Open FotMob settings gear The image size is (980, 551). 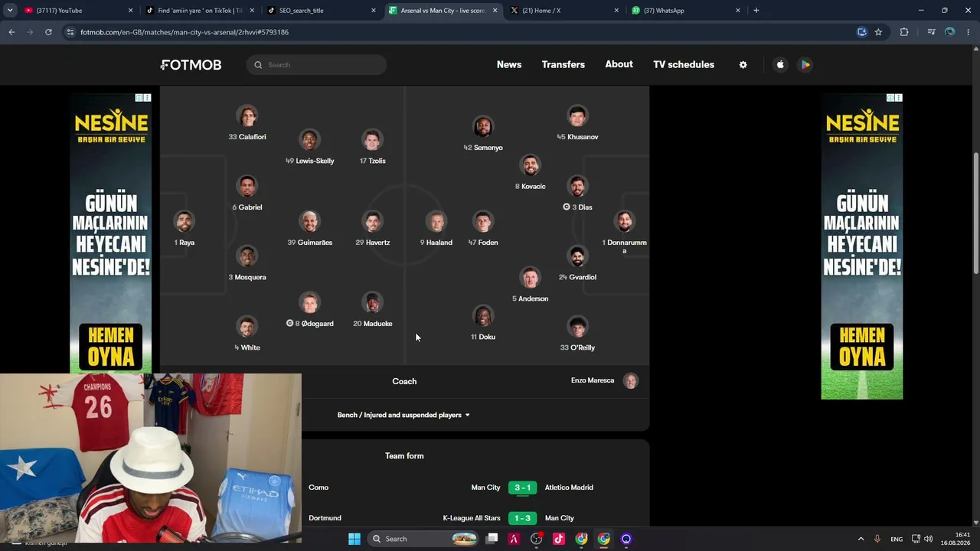(x=743, y=65)
